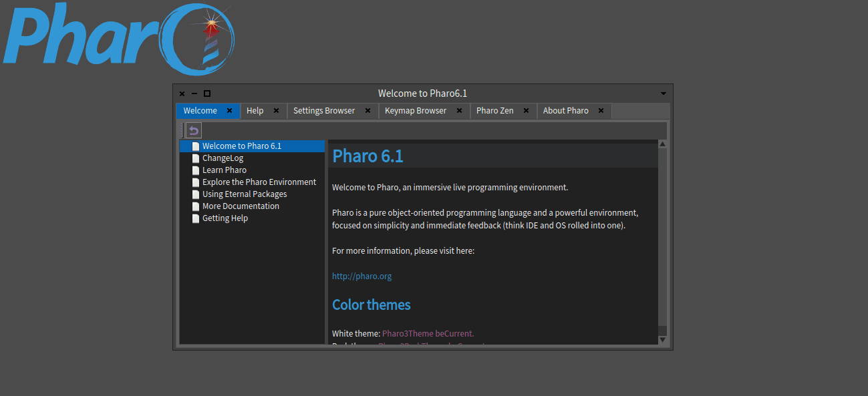Click the document icon beside Getting Help
The width and height of the screenshot is (868, 396).
(x=195, y=218)
